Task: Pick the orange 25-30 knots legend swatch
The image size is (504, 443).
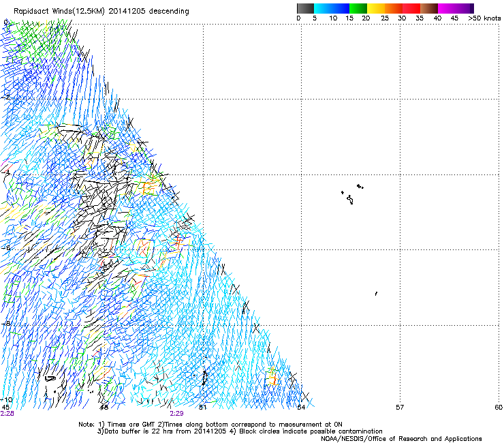Action: tap(394, 8)
